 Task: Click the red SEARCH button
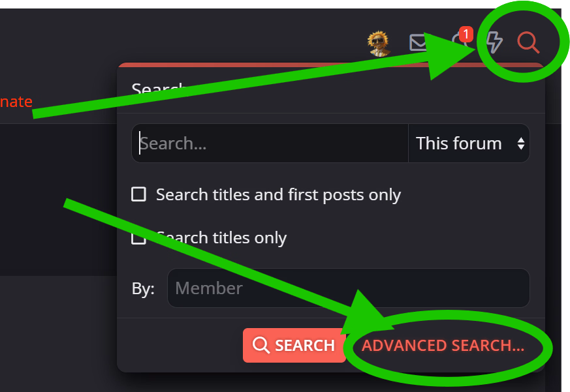pos(294,345)
